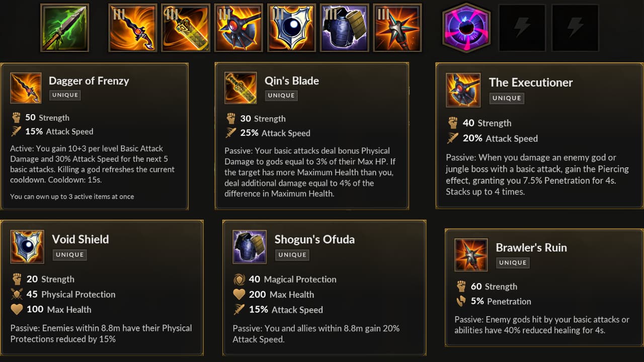644x362 pixels.
Task: Click Shogun's Ofuda icon in the top row
Action: tap(344, 28)
